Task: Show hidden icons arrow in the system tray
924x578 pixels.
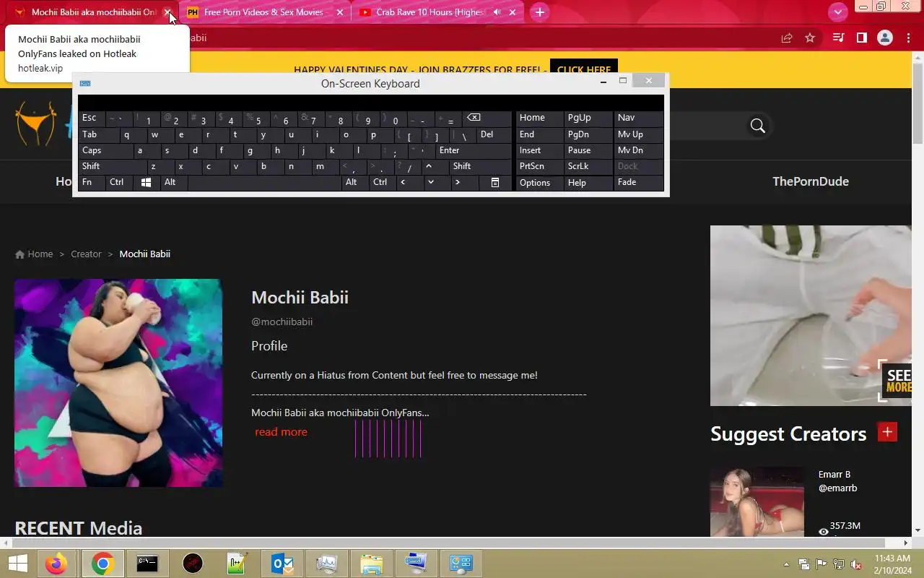Action: tap(786, 564)
